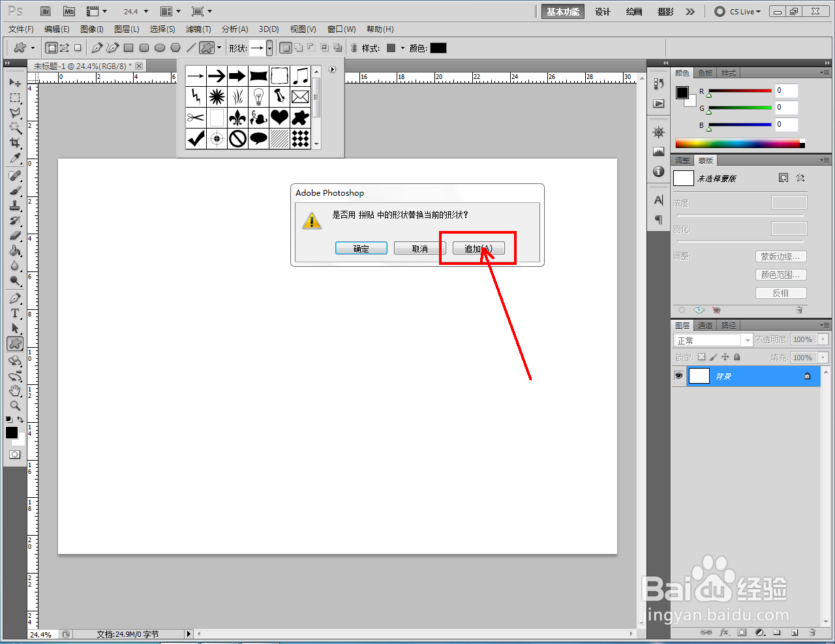Click the 追加(A) button

(x=479, y=249)
